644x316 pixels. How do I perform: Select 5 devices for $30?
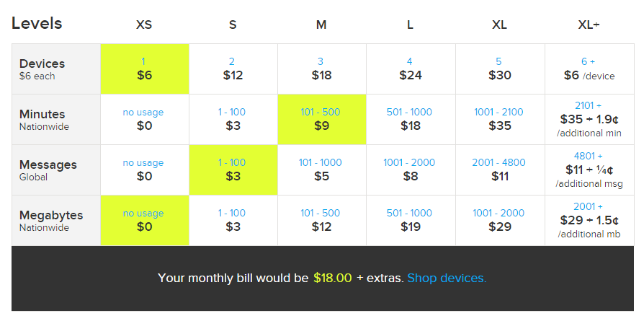(x=500, y=69)
